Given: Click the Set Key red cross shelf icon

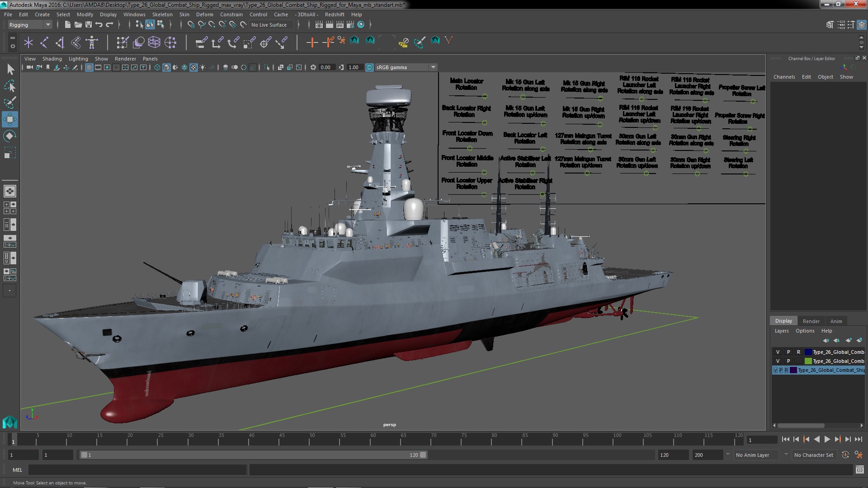Looking at the screenshot, I should point(311,43).
